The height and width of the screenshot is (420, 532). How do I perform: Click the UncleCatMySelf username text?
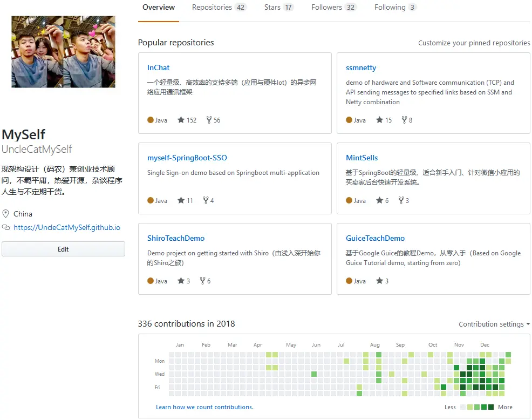click(37, 150)
